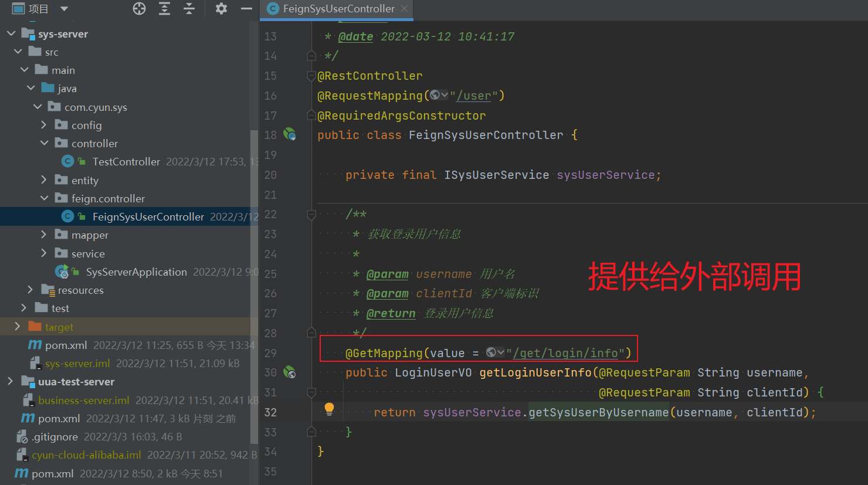Fold the method parameters at line 31
The image size is (868, 485).
pyautogui.click(x=311, y=392)
